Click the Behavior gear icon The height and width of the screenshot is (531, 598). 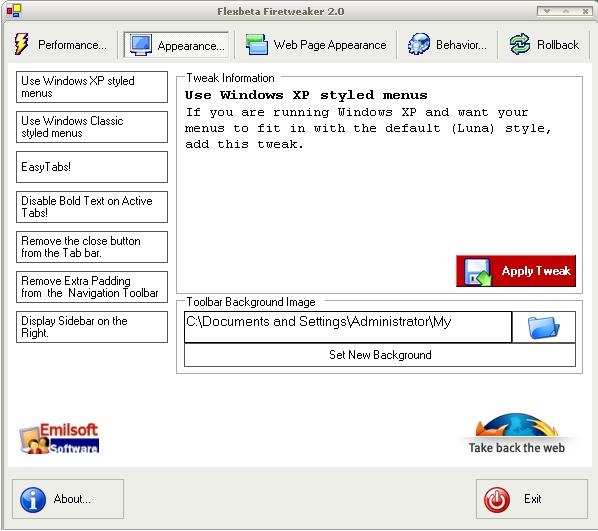coord(418,44)
